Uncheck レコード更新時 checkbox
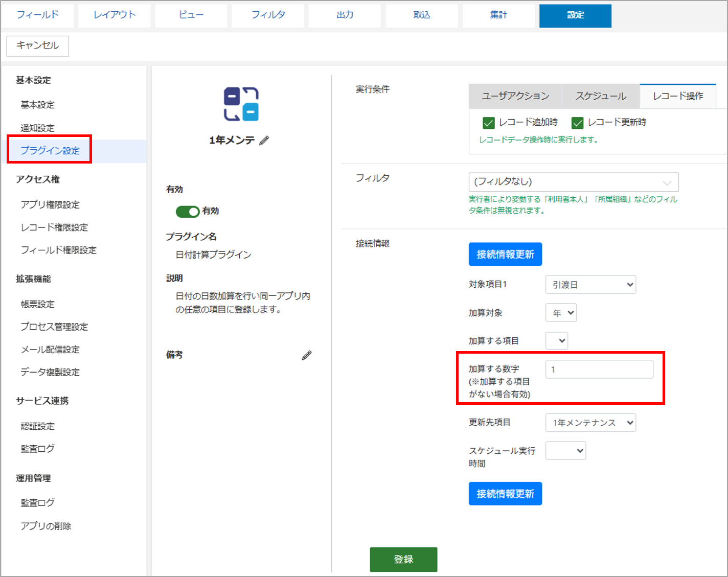The width and height of the screenshot is (728, 577). point(578,123)
